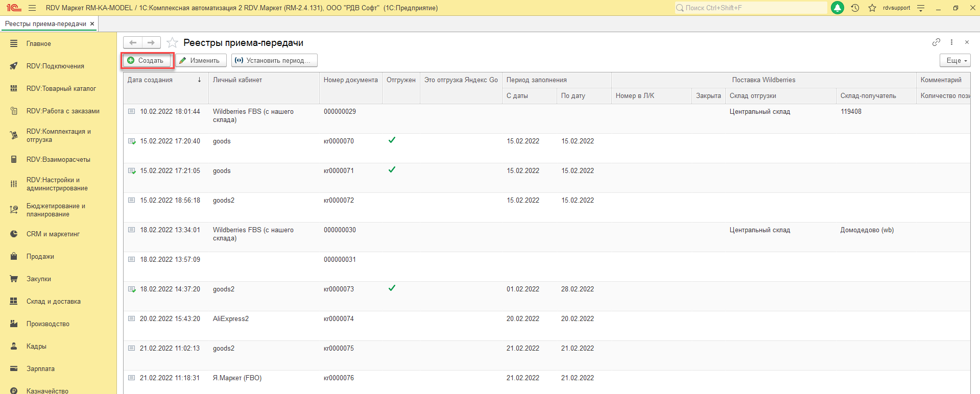This screenshot has height=394, width=980.
Task: Focus the Поиск search field
Action: [751, 8]
